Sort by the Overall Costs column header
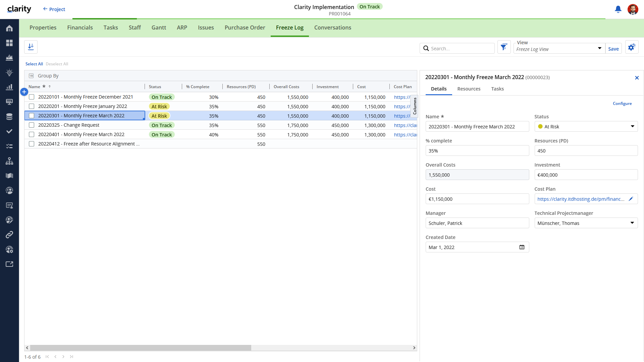The image size is (644, 362). [286, 86]
